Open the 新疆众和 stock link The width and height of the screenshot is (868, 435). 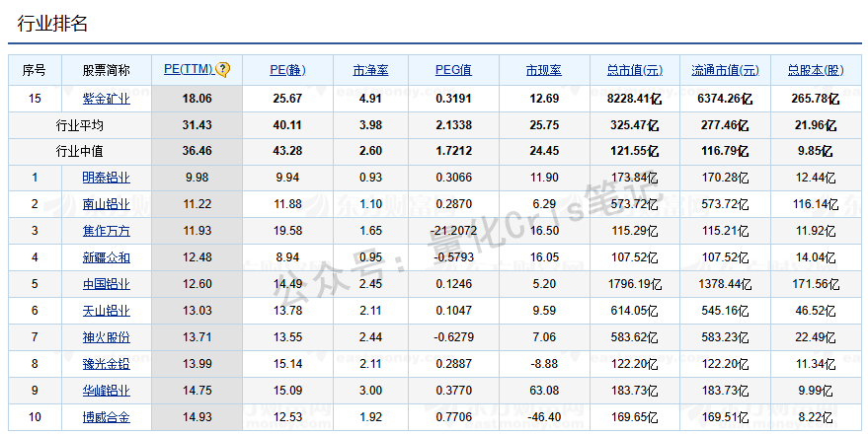point(107,257)
